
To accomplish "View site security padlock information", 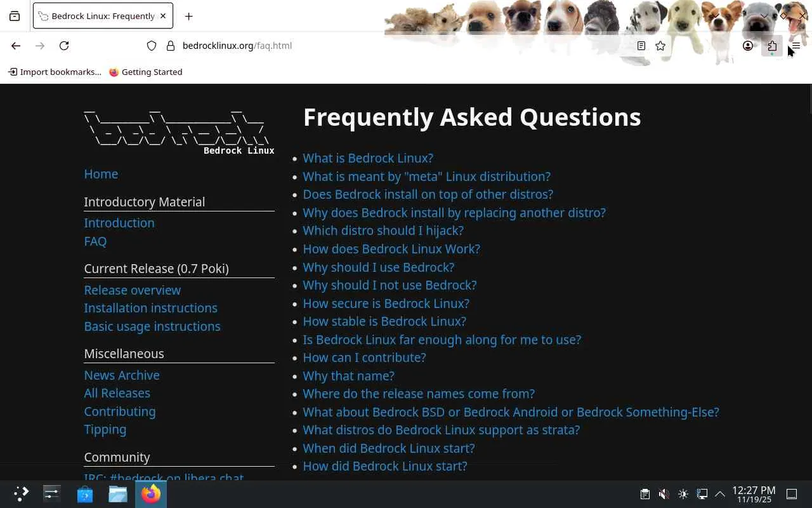I will point(170,46).
